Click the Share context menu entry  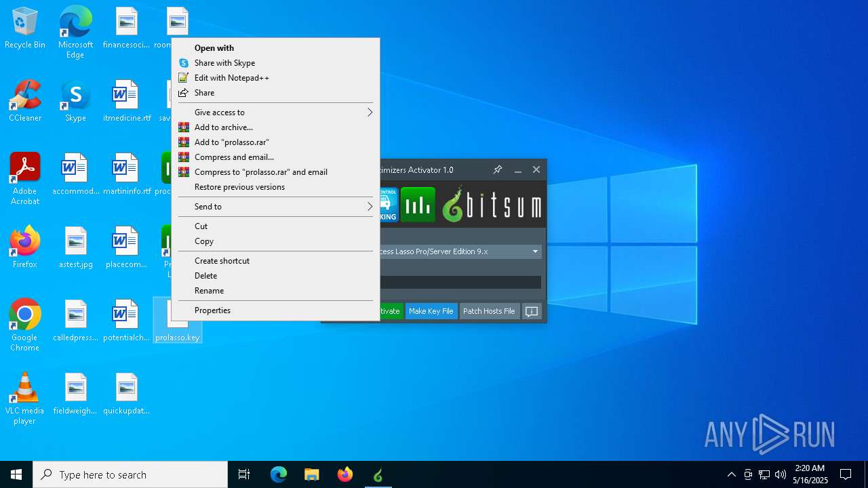pyautogui.click(x=275, y=93)
